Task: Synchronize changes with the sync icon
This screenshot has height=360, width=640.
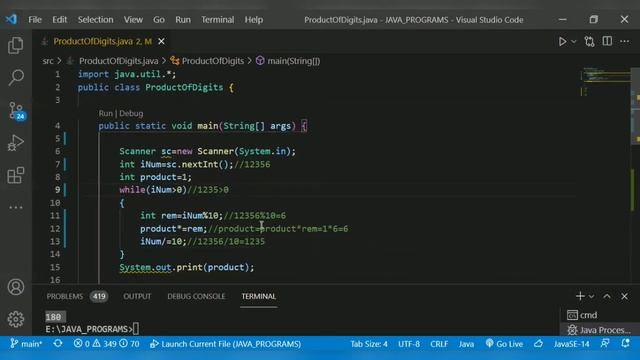Action: pos(58,344)
